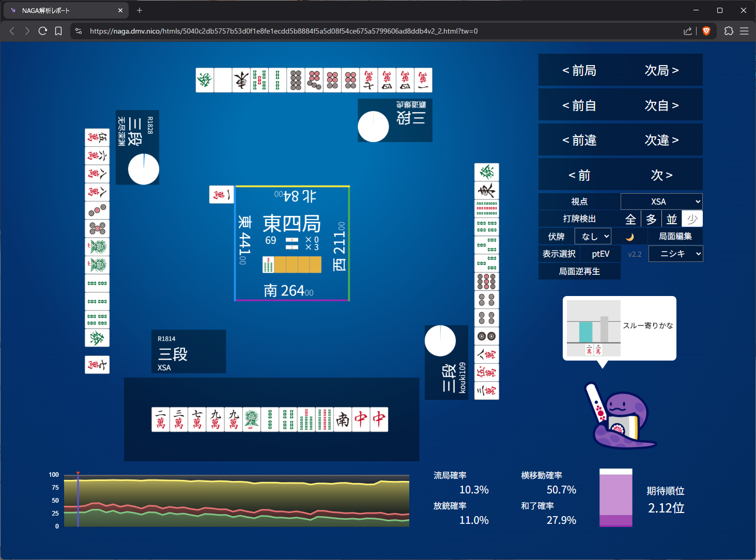Select the red 中 tile at the hand's right end

(x=379, y=419)
